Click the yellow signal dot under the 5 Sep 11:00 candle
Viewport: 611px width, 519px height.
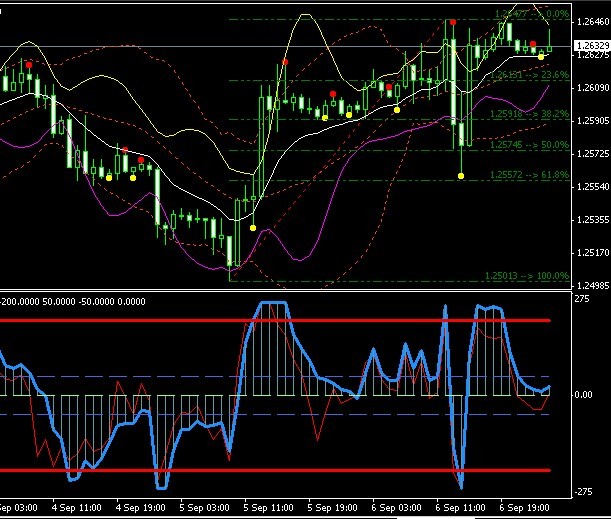253,228
